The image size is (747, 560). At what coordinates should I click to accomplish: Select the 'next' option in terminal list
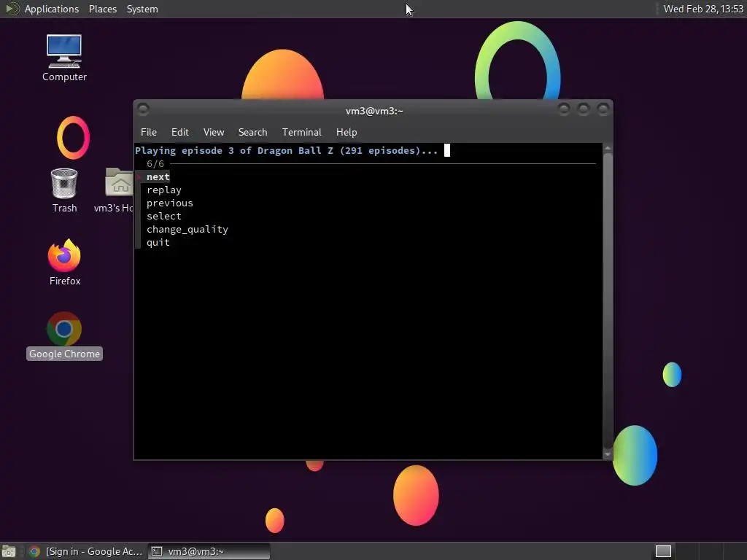(x=158, y=176)
